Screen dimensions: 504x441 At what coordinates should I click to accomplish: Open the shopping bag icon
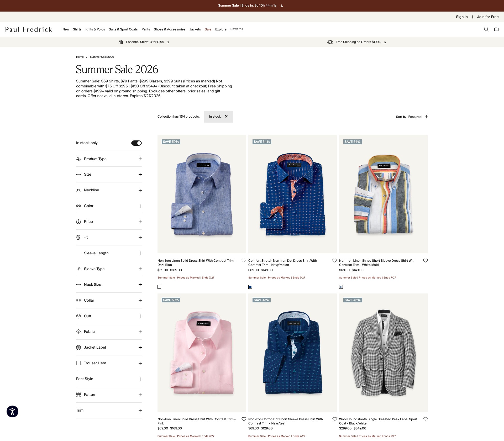[x=496, y=29]
